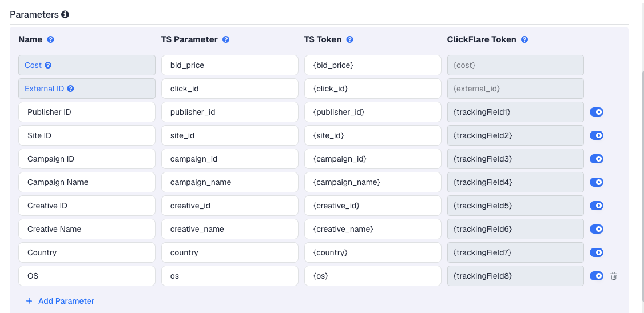The image size is (644, 313).
Task: Click the {trackingField2} token field
Action: tap(515, 135)
